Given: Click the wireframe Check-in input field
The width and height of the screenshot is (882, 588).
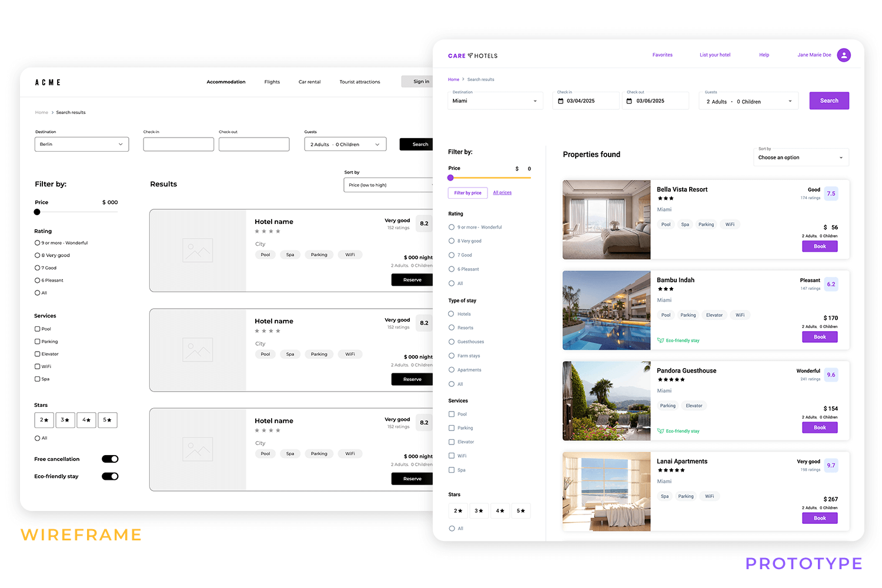Looking at the screenshot, I should [x=179, y=144].
